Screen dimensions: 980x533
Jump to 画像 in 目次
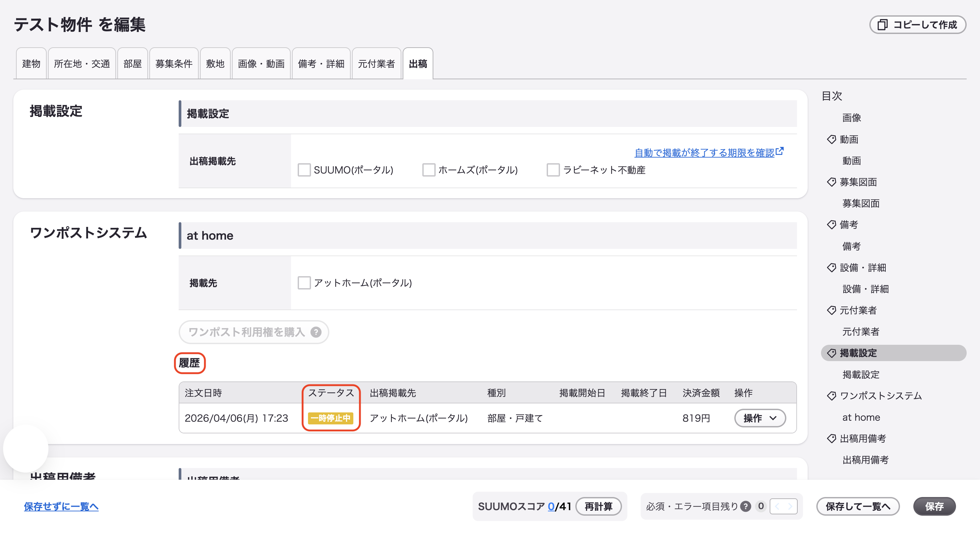pos(851,118)
